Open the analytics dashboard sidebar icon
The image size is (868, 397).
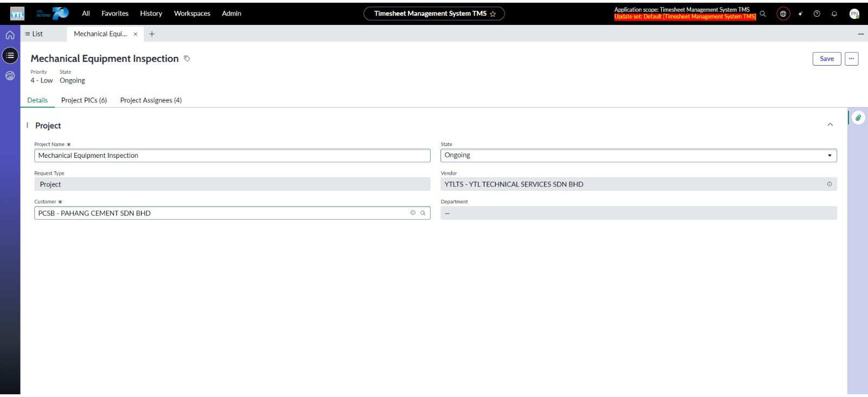(10, 76)
